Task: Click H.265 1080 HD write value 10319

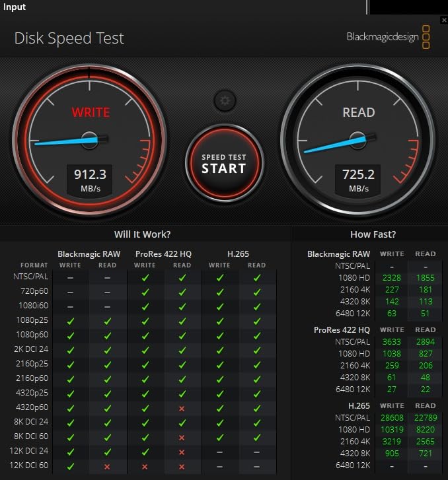Action: [x=392, y=430]
